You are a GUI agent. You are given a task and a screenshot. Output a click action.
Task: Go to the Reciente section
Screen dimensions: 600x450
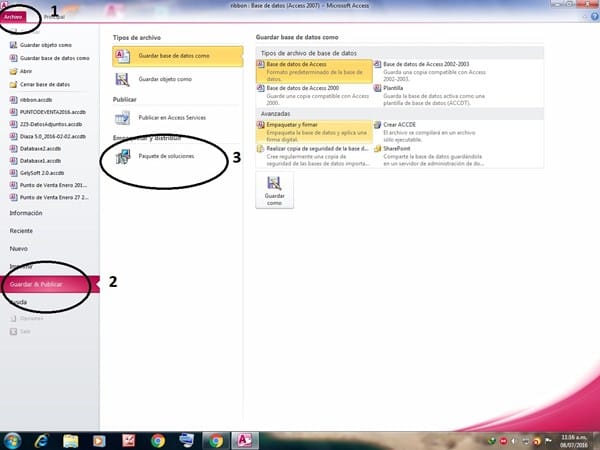[21, 231]
